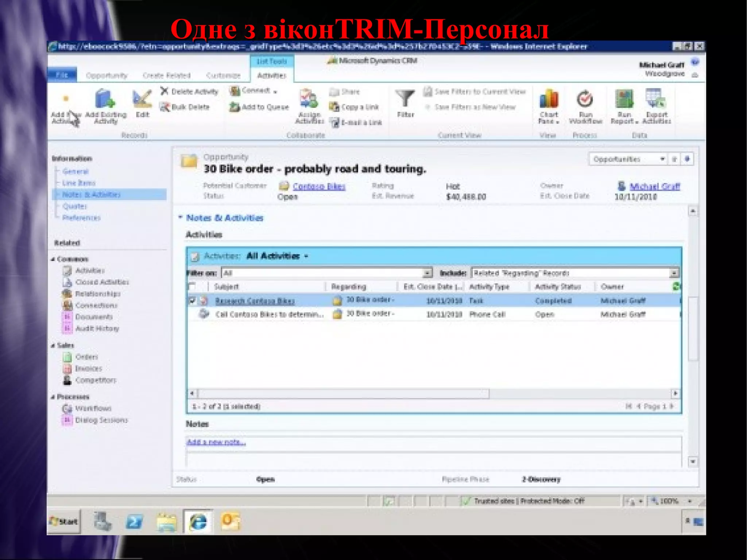747x560 pixels.
Task: Open the Include Related Regarding Records dropdown
Action: (674, 273)
